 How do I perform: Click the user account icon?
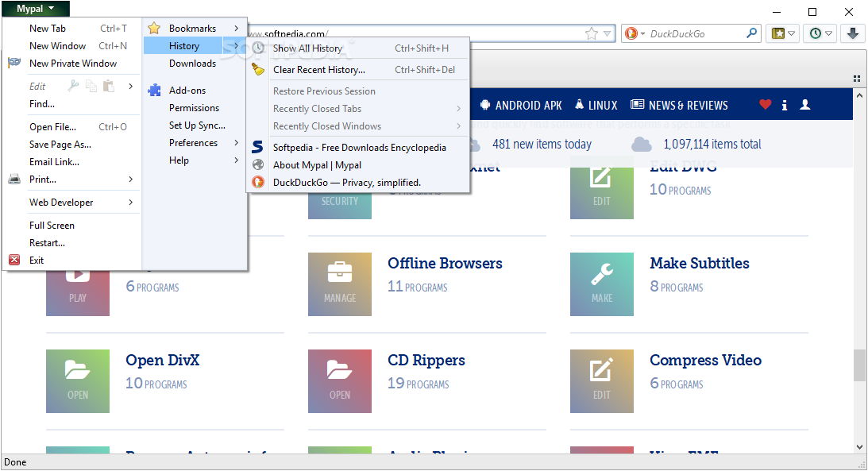click(x=805, y=105)
